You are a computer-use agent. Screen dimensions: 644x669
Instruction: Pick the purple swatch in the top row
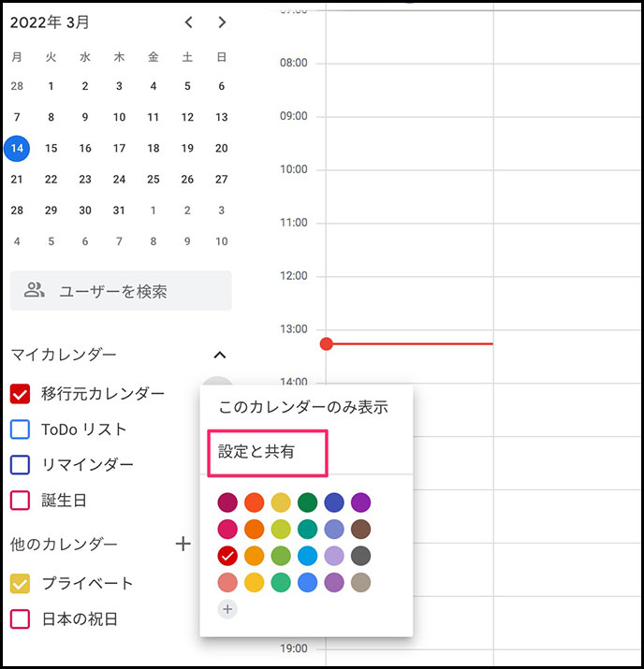click(x=360, y=502)
